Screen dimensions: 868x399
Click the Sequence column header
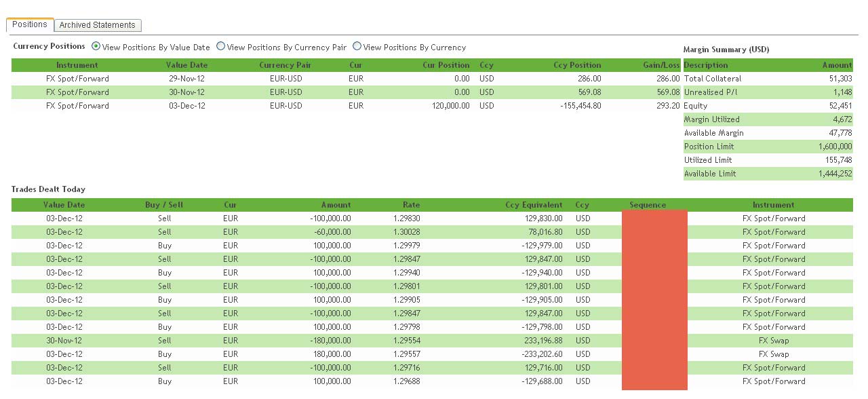[x=648, y=205]
